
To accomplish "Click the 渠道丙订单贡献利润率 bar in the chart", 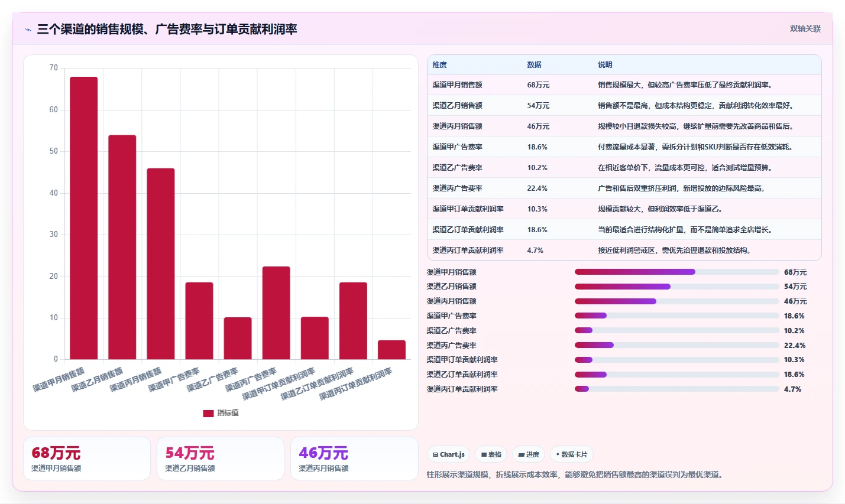I will (391, 350).
